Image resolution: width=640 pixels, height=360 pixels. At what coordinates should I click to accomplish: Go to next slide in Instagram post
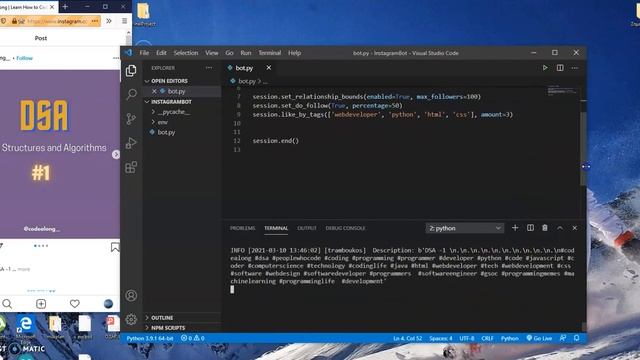[x=116, y=154]
